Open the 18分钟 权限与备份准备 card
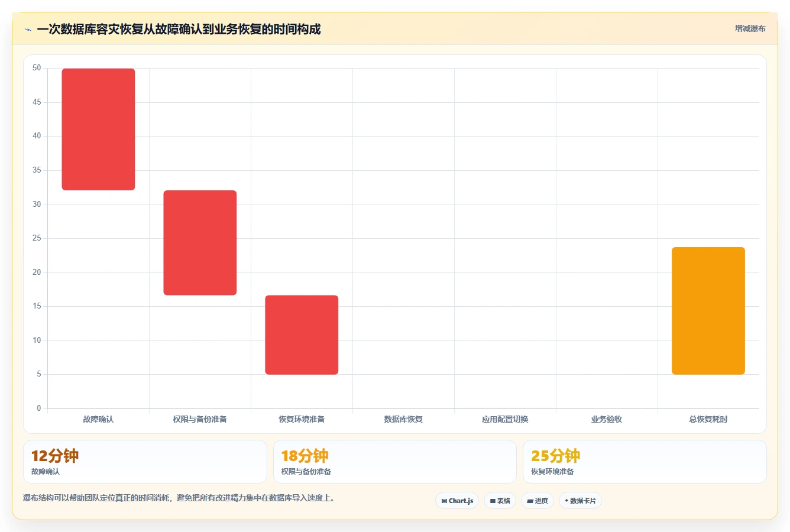The width and height of the screenshot is (790, 532). (394, 462)
